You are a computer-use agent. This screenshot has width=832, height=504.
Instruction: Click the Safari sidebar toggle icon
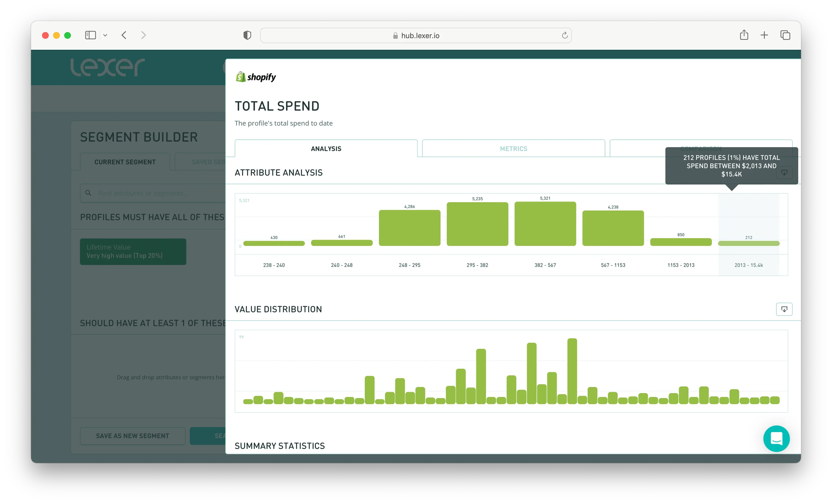90,35
